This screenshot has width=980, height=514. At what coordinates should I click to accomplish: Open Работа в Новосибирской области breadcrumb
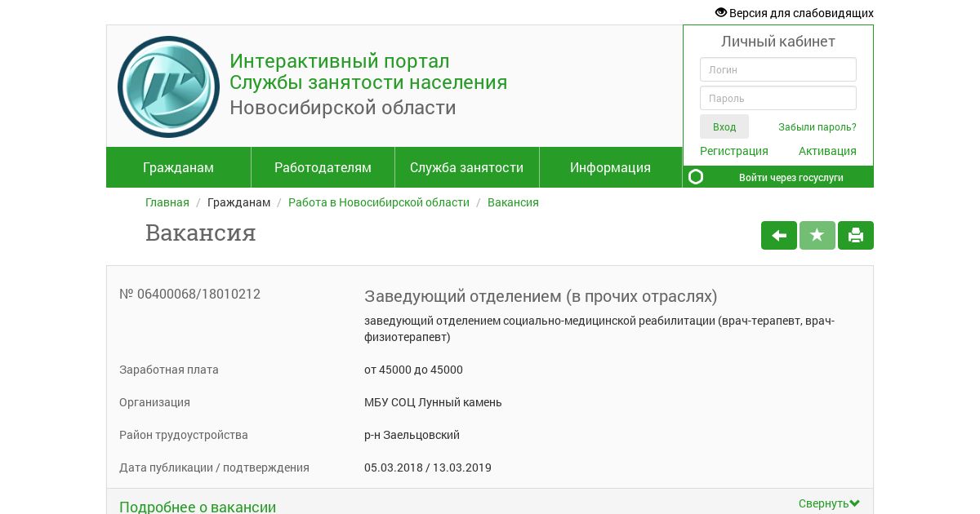(379, 202)
